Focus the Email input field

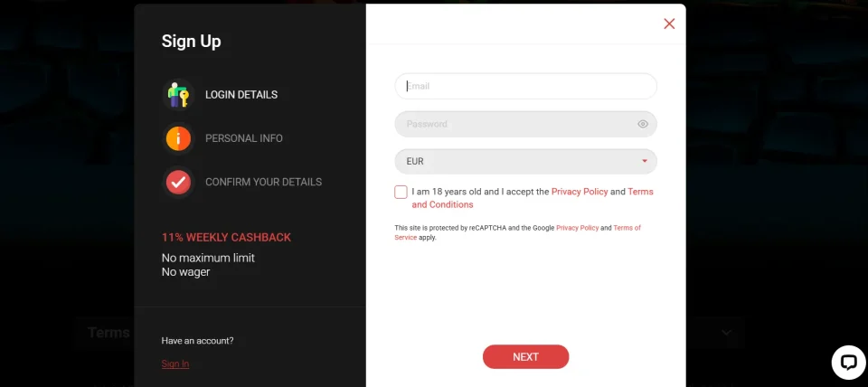pos(525,87)
